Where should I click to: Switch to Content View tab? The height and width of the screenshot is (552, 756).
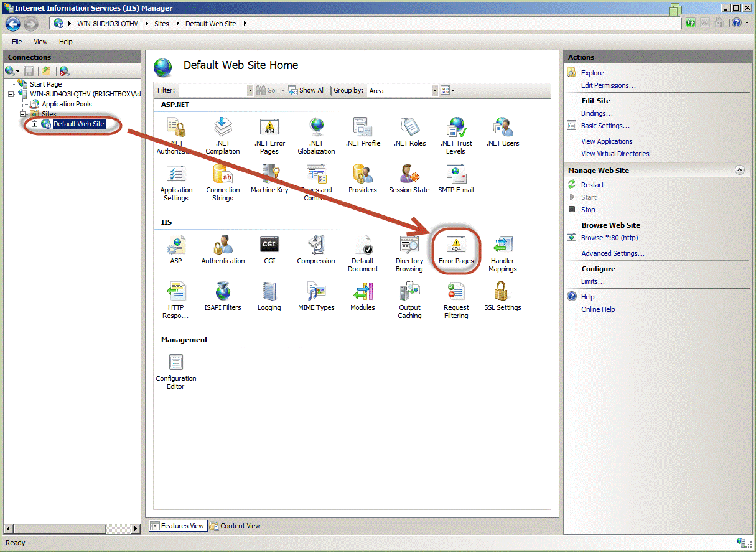click(x=235, y=526)
